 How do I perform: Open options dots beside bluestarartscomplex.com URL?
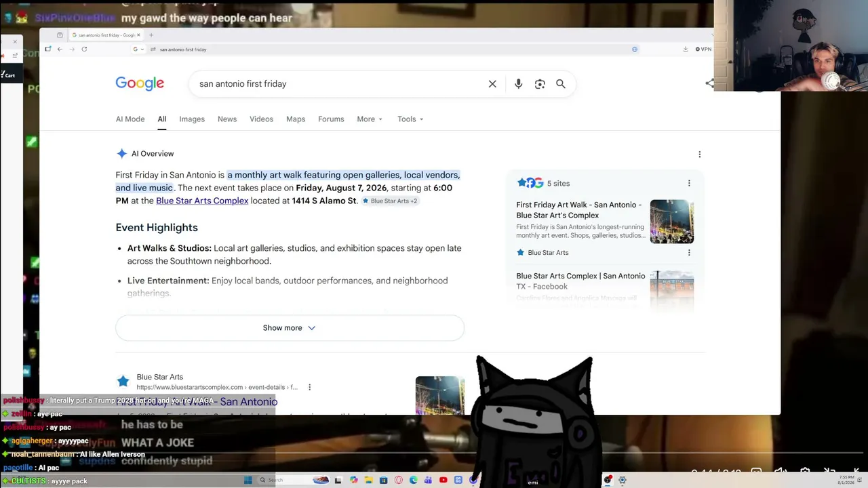click(x=309, y=387)
